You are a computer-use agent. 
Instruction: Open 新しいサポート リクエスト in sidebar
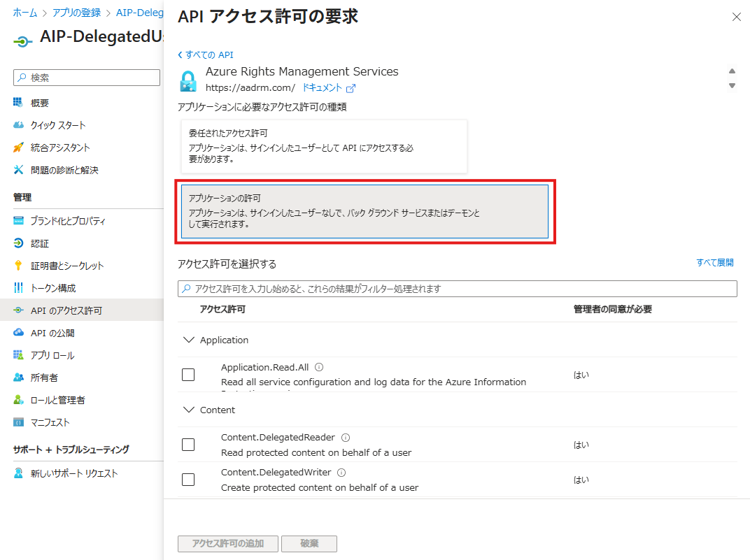74,473
